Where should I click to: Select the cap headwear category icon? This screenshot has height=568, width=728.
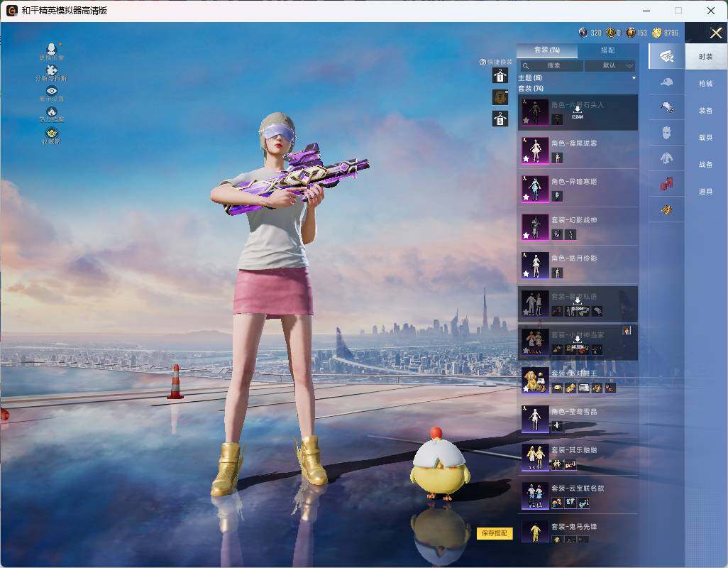click(667, 82)
